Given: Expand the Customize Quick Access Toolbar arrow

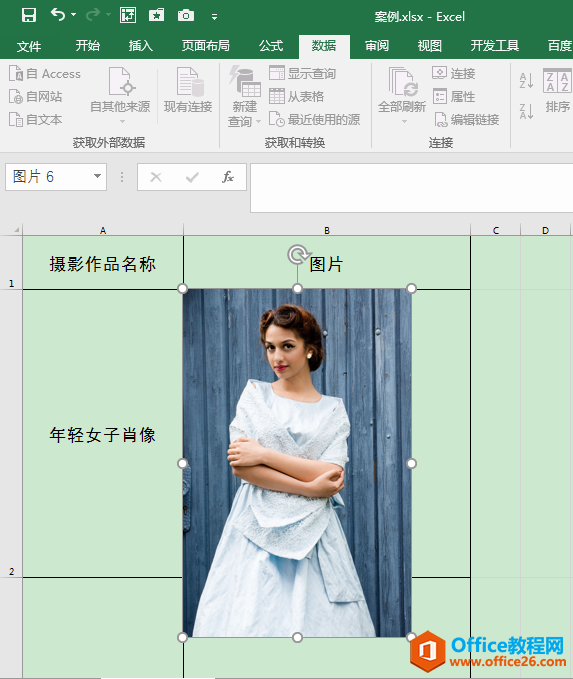Looking at the screenshot, I should pyautogui.click(x=214, y=16).
